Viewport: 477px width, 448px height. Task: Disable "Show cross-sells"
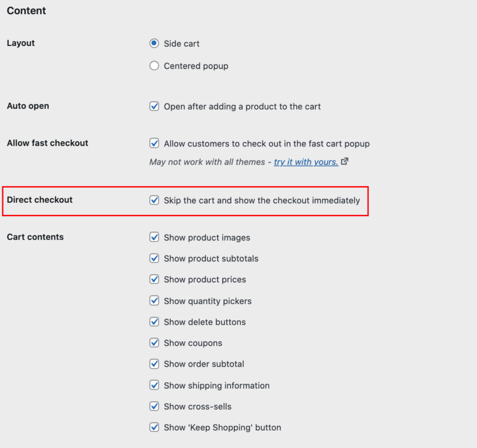154,406
